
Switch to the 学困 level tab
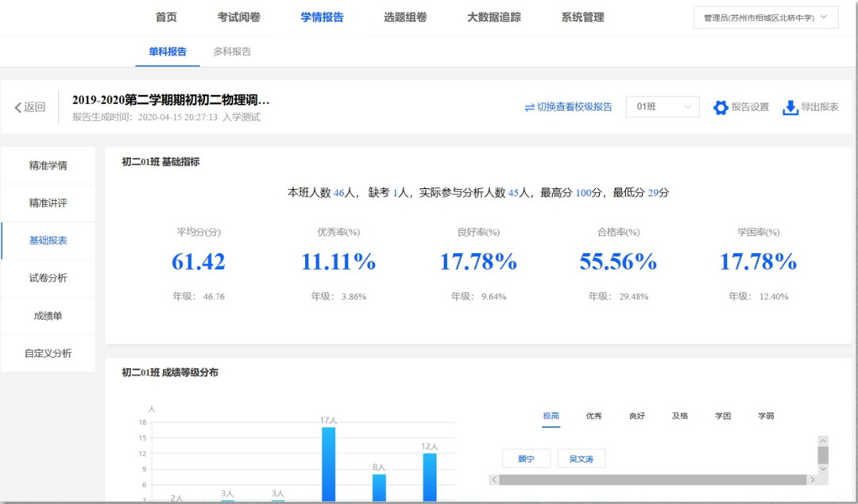tap(722, 416)
